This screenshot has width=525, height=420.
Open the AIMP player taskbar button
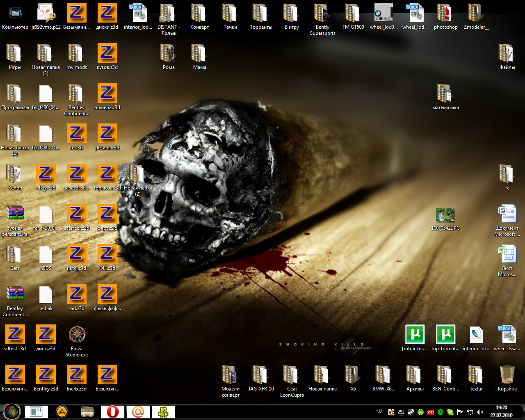coord(62,412)
